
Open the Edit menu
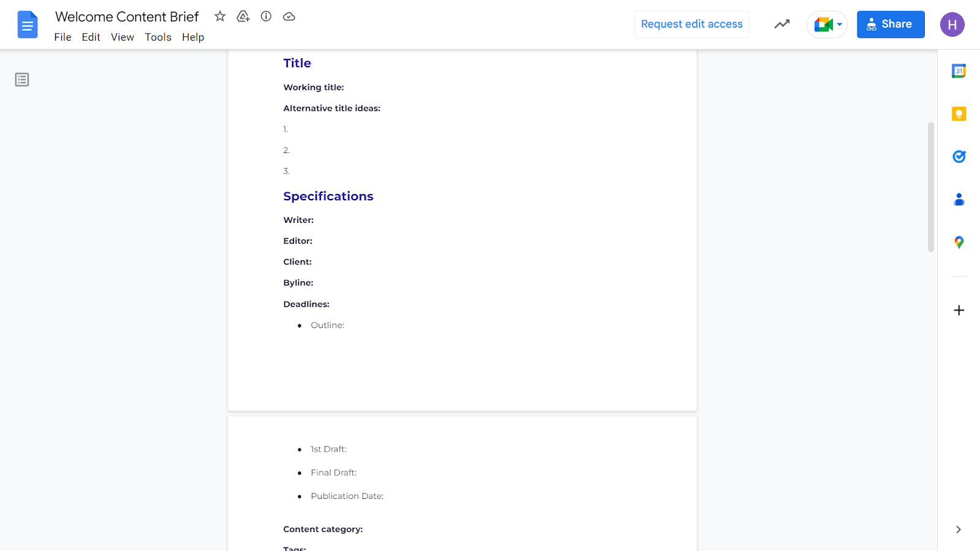(x=91, y=37)
